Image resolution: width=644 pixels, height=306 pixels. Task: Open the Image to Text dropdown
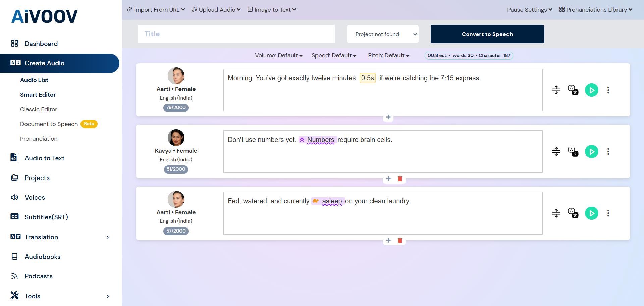pyautogui.click(x=272, y=10)
